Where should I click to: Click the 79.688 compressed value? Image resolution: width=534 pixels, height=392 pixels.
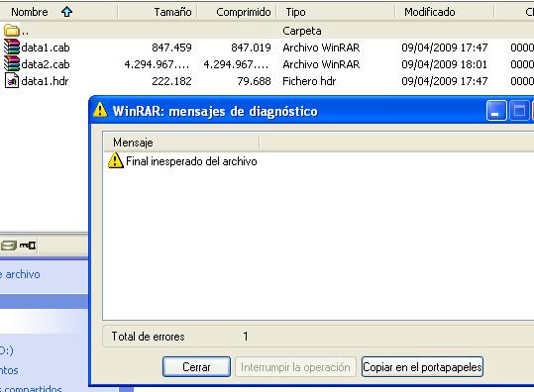[254, 81]
